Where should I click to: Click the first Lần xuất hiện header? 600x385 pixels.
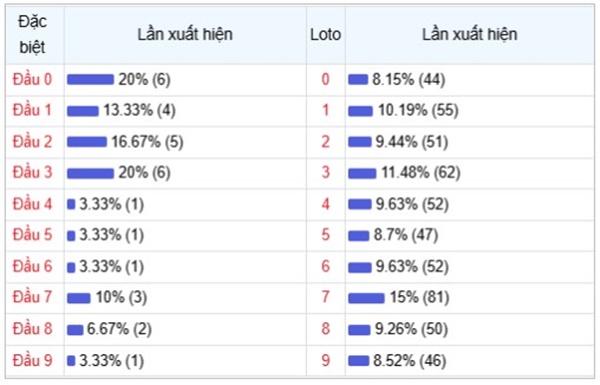[x=185, y=34]
